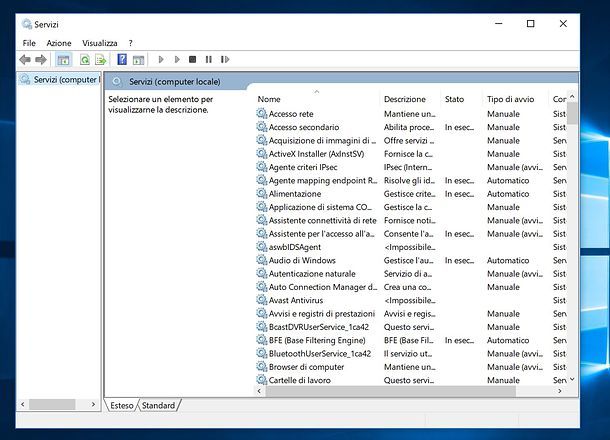Select BcastDVRUserService_1ca42 service
Viewport: 610px width, 440px height.
point(319,327)
